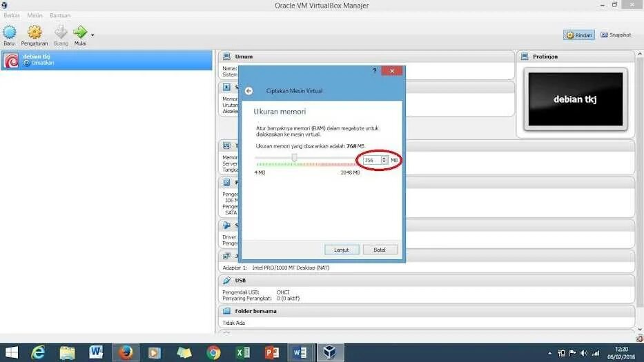Click the audio section speaker icon
The height and width of the screenshot is (362, 644).
[226, 225]
